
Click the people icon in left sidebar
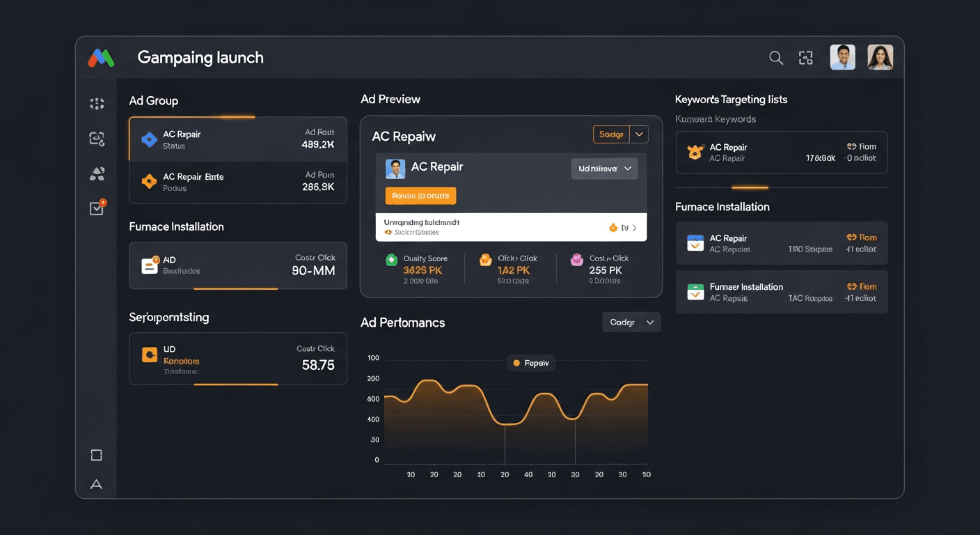point(97,174)
